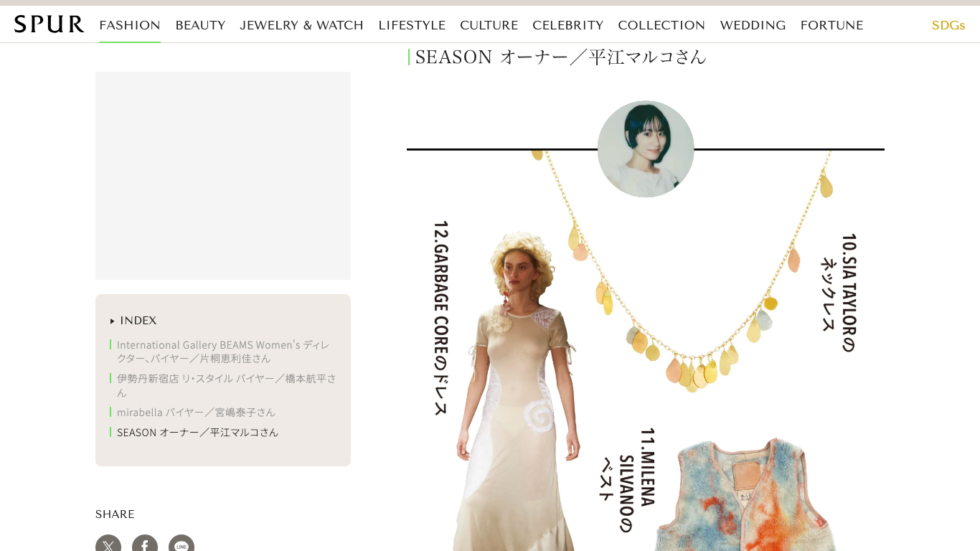Screen dimensions: 980x551
Task: Jump to International Gallery BEAMS index entry
Action: tap(223, 352)
